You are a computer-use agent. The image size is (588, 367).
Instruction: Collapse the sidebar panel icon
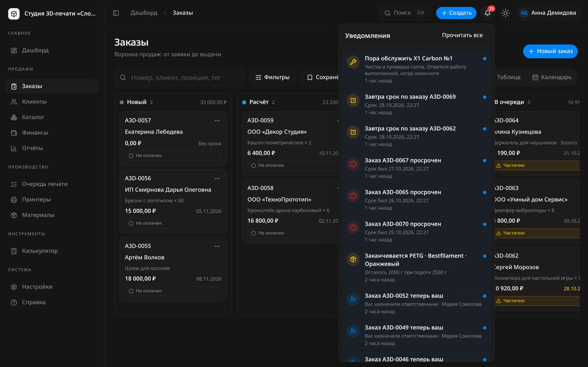[x=116, y=13]
